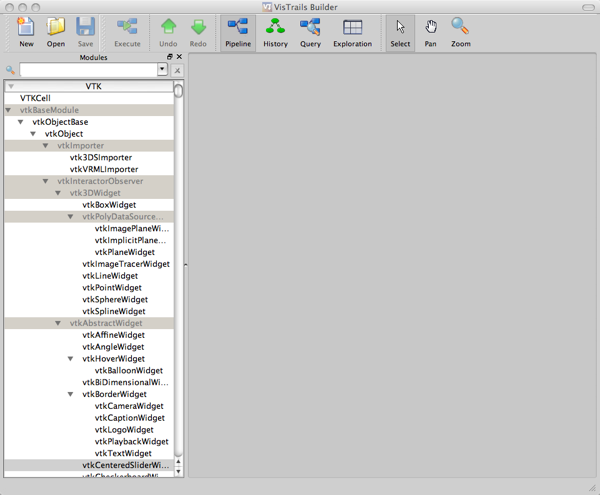This screenshot has height=495, width=600.
Task: Select vtkImageTracerWidget module
Action: (x=126, y=264)
